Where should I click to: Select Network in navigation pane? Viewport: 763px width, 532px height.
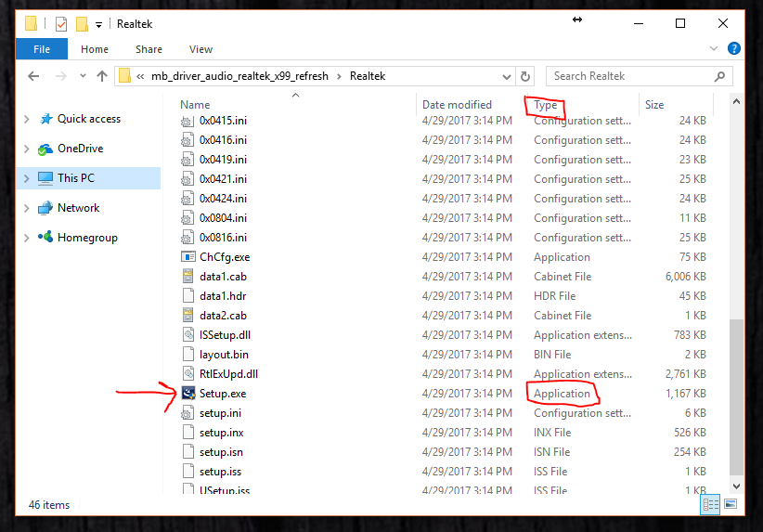tap(78, 208)
